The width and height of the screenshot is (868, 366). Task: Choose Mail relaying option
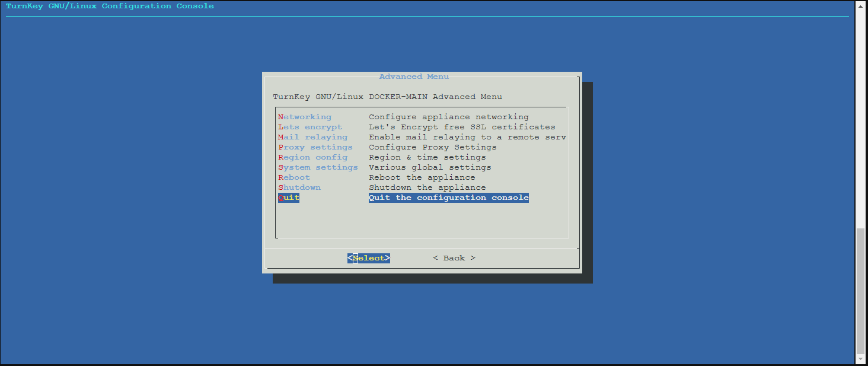312,137
